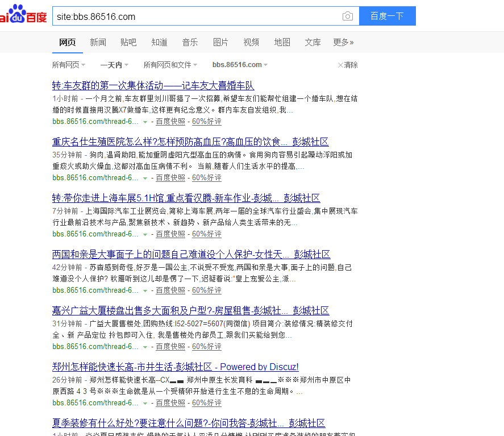The width and height of the screenshot is (504, 436).
Task: Switch to the 图片 tab
Action: tap(221, 42)
